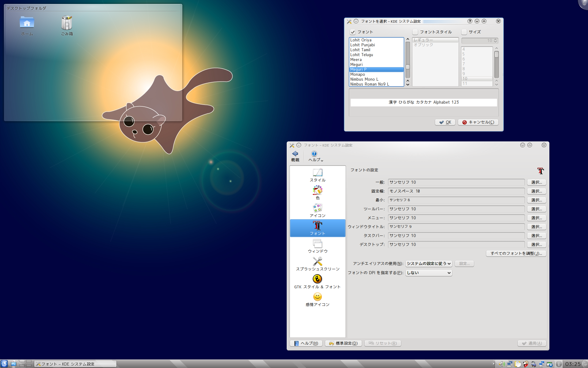The width and height of the screenshot is (588, 368).
Task: Click the adjust all fonts button
Action: (x=516, y=253)
